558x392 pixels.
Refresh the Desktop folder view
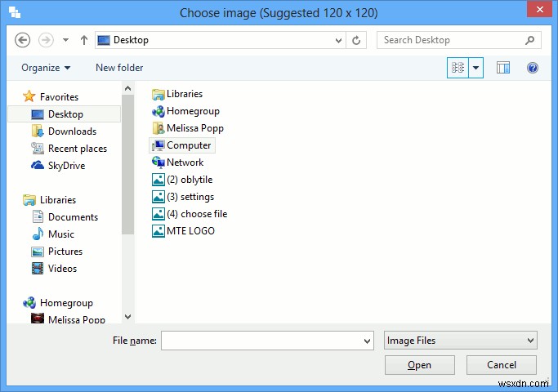[x=356, y=40]
